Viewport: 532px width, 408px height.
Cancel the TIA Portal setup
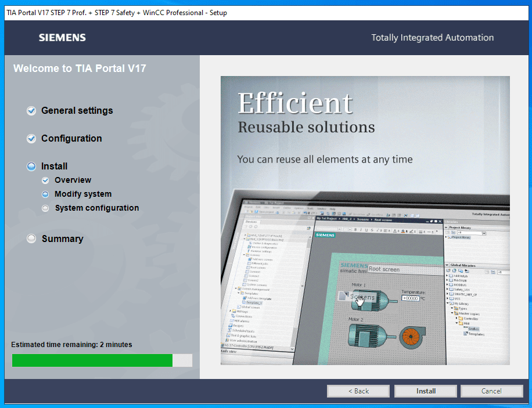tap(491, 391)
